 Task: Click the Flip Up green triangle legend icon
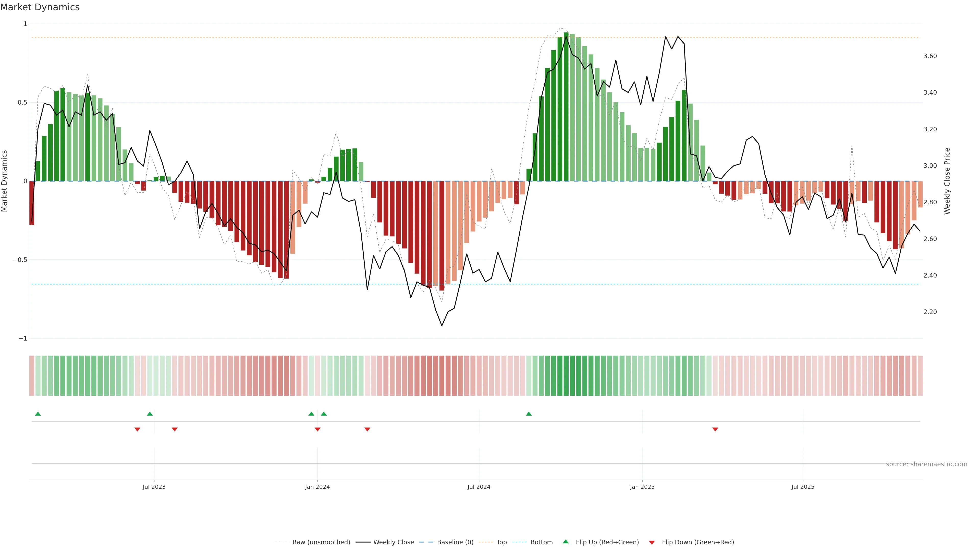(x=565, y=542)
